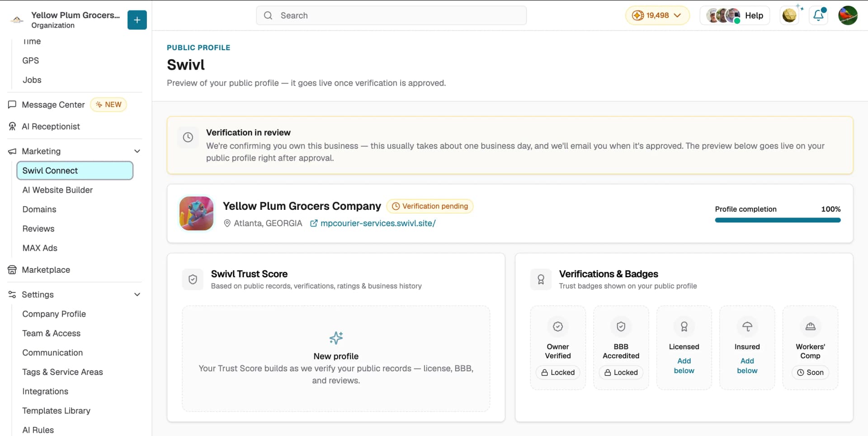
Task: Click the Owner Verified badge icon
Action: (x=558, y=327)
